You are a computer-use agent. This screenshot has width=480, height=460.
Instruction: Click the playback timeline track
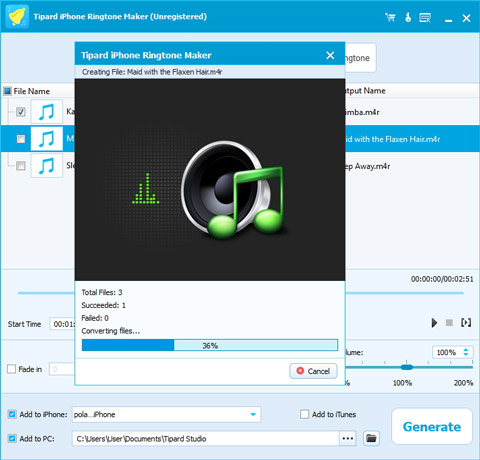(x=240, y=293)
